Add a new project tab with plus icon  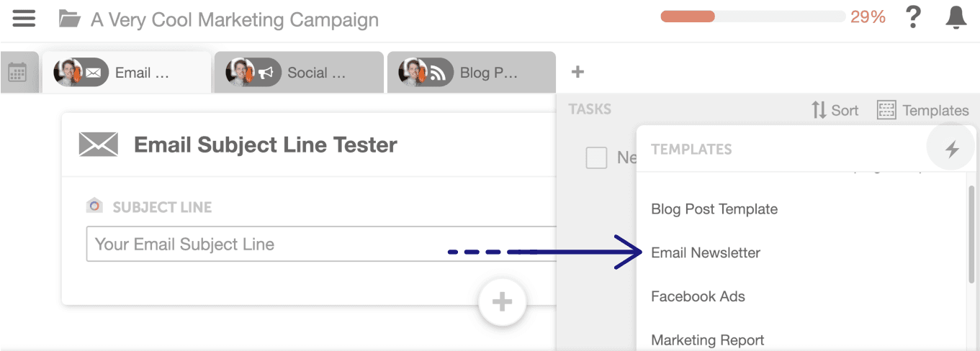click(x=577, y=72)
